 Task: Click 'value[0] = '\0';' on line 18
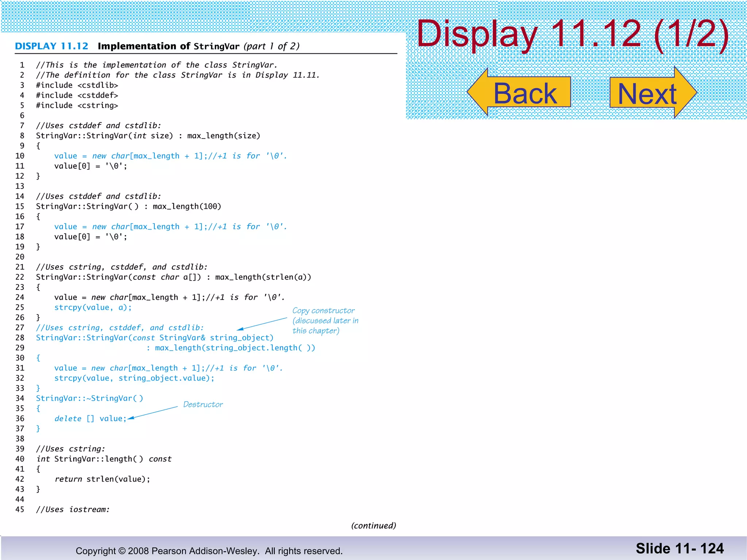coord(91,237)
